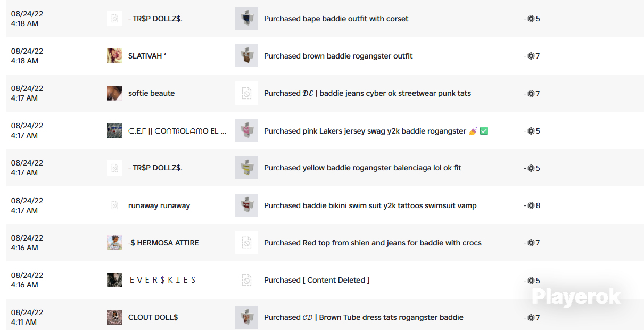The height and width of the screenshot is (330, 644).
Task: Click brown baddie rogangster outfit thumbnail
Action: pyautogui.click(x=246, y=56)
